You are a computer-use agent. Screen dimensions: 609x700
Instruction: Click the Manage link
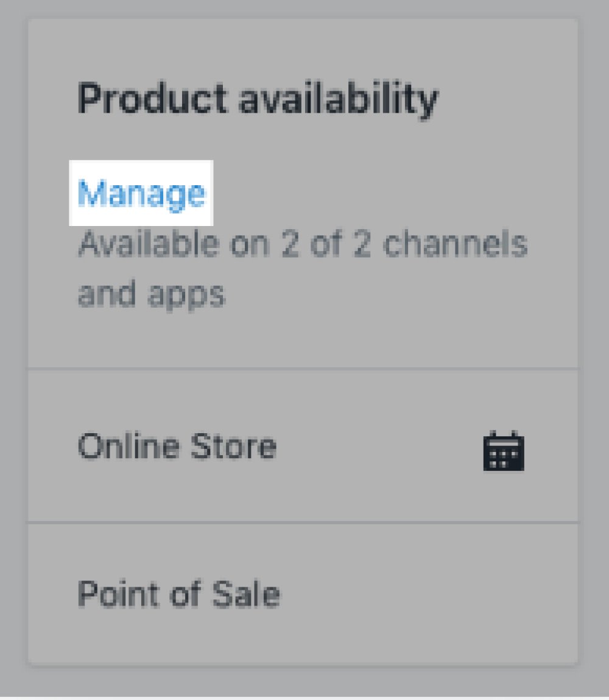[141, 194]
